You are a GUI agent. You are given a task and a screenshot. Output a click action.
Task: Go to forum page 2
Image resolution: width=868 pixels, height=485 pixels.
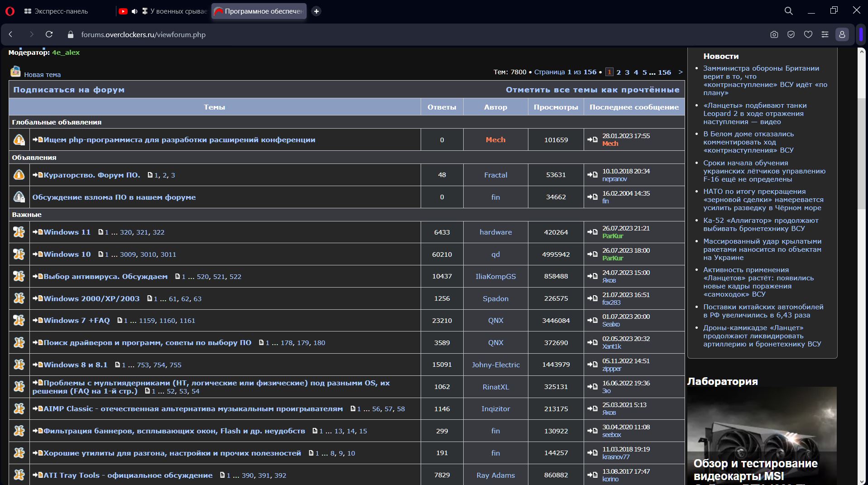point(619,72)
